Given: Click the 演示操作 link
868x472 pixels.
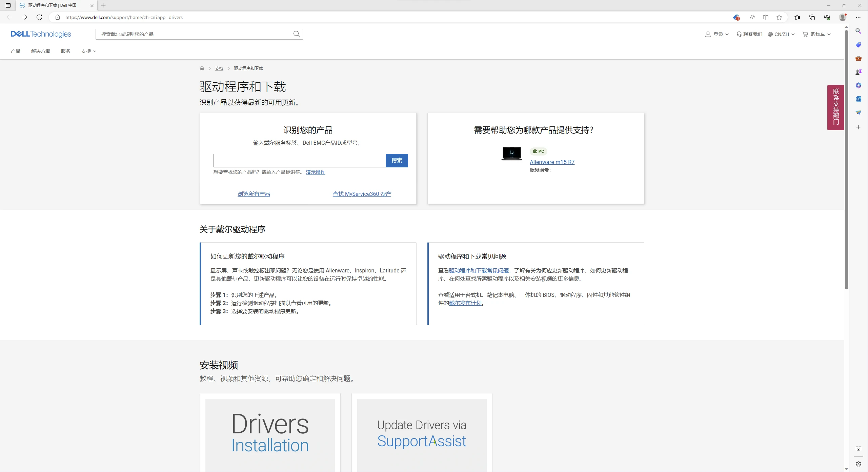Looking at the screenshot, I should (316, 172).
